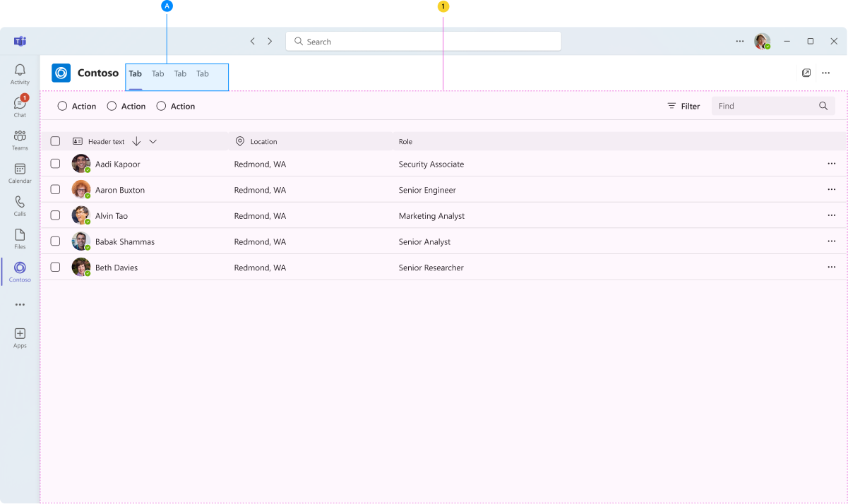The height and width of the screenshot is (504, 848).
Task: Click Redmond, WA in Beth Davies row
Action: click(x=260, y=268)
